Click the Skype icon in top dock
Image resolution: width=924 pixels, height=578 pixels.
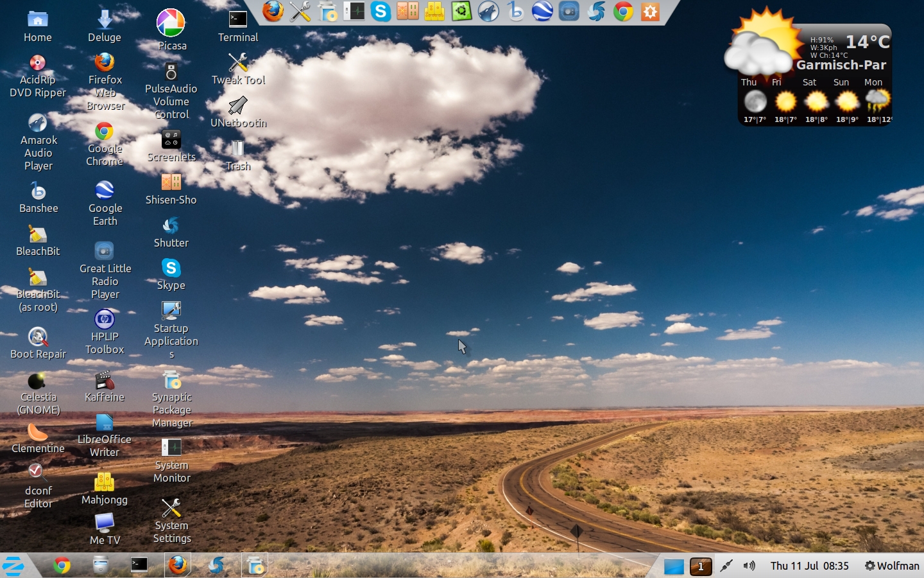coord(381,12)
